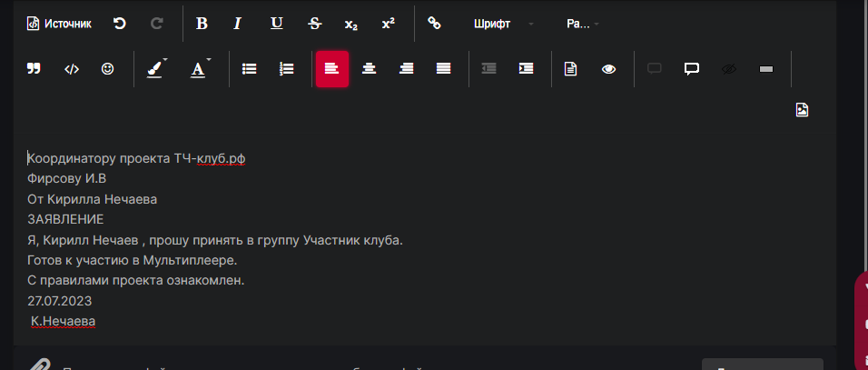The image size is (868, 370).
Task: Insert a block quote
Action: coord(34,68)
